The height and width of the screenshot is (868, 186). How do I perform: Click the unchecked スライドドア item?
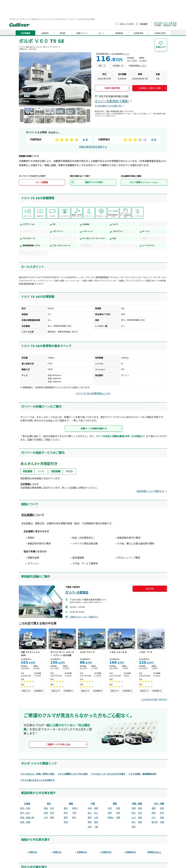tap(153, 224)
